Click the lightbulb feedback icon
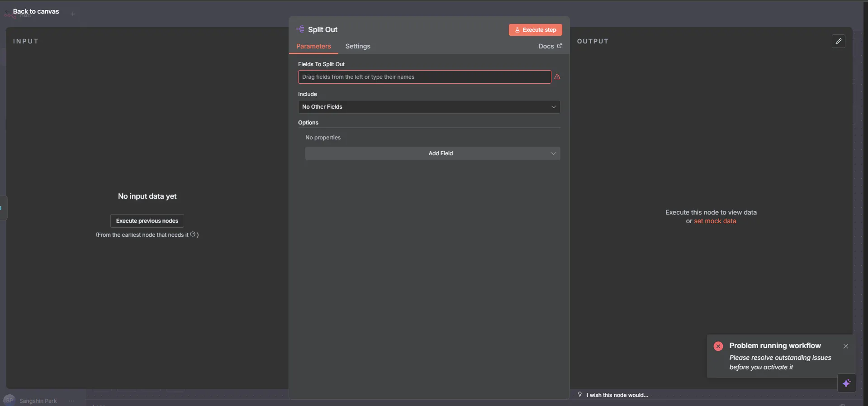Viewport: 868px width, 406px height. pos(580,395)
